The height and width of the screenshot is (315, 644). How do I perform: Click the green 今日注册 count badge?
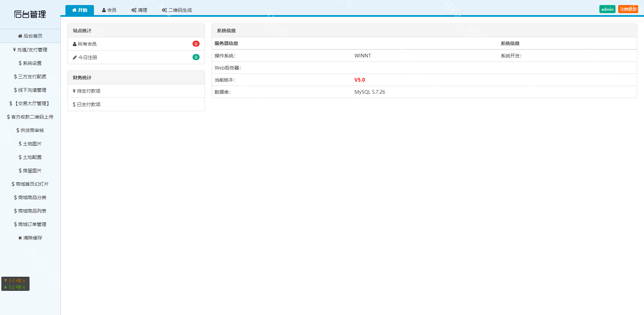(x=196, y=57)
